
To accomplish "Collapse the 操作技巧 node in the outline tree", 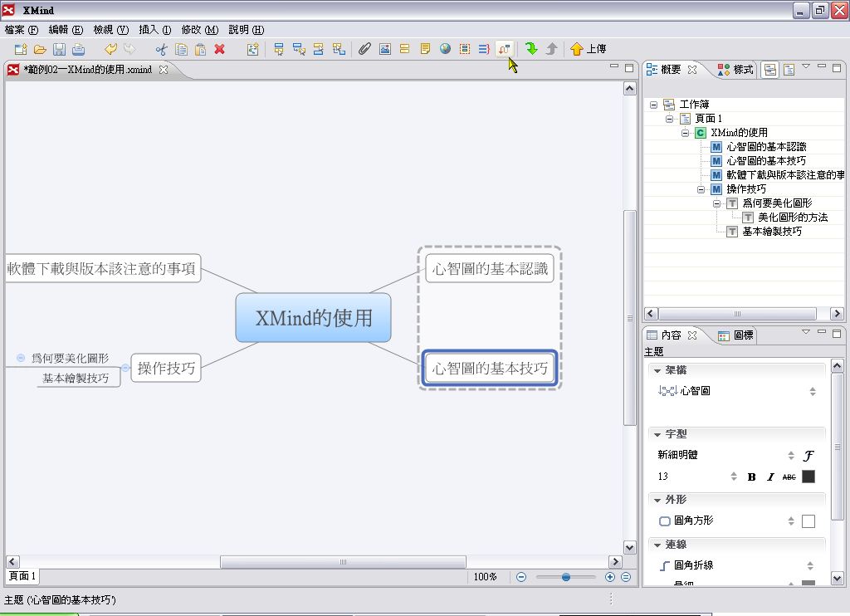I will click(701, 189).
